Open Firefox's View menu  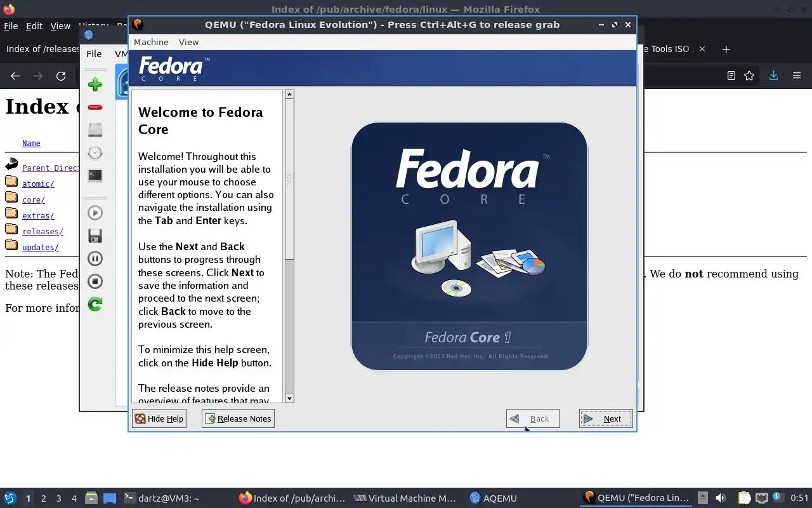pyautogui.click(x=60, y=26)
